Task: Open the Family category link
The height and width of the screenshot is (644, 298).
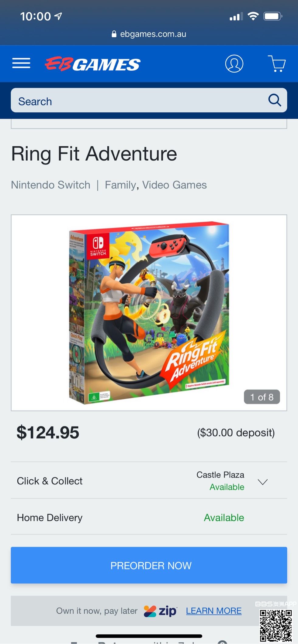Action: pos(120,185)
